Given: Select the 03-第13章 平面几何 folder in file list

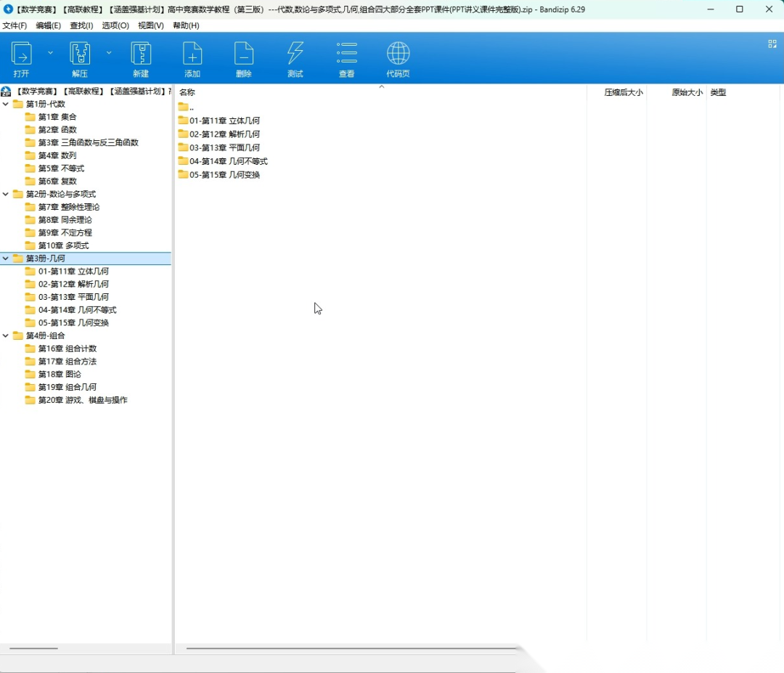Looking at the screenshot, I should click(x=224, y=147).
